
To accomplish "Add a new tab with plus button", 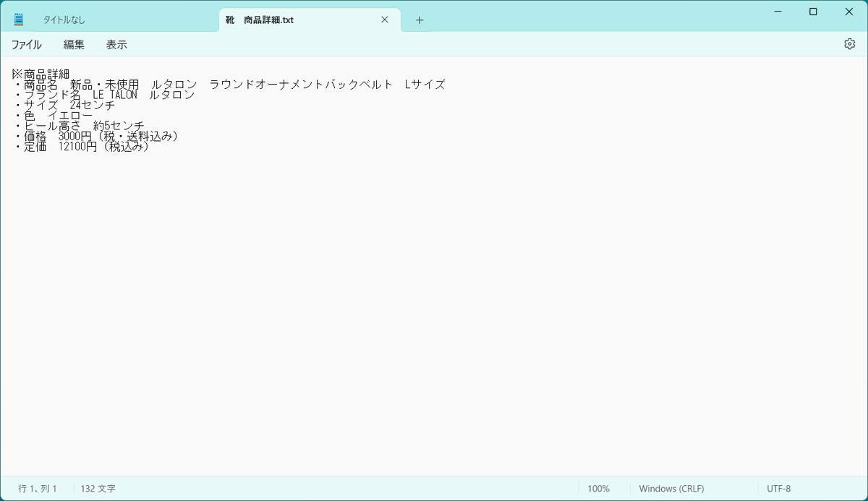I will (420, 20).
